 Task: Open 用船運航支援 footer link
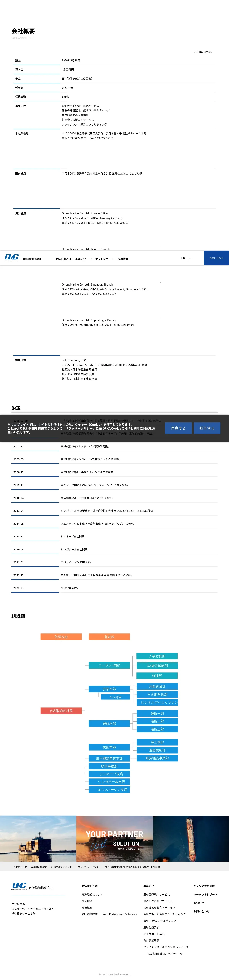[151, 927]
